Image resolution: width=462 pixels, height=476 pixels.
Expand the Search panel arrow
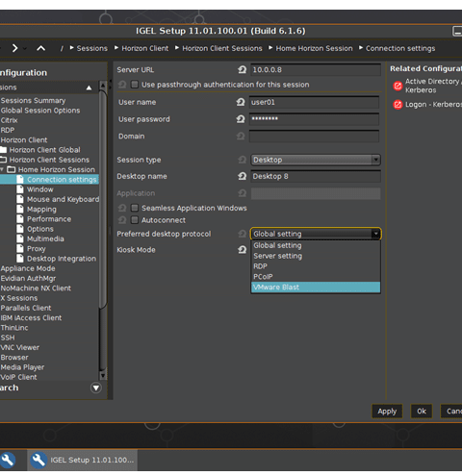coord(95,388)
